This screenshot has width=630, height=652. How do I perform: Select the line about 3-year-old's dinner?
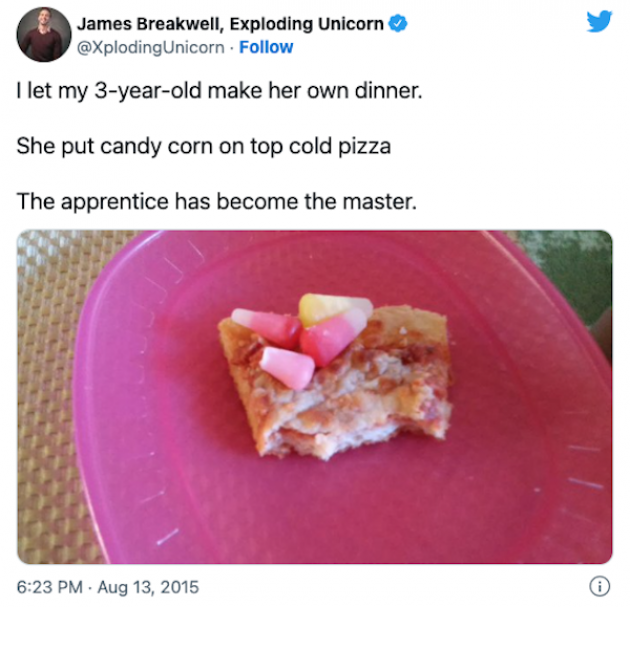(219, 90)
